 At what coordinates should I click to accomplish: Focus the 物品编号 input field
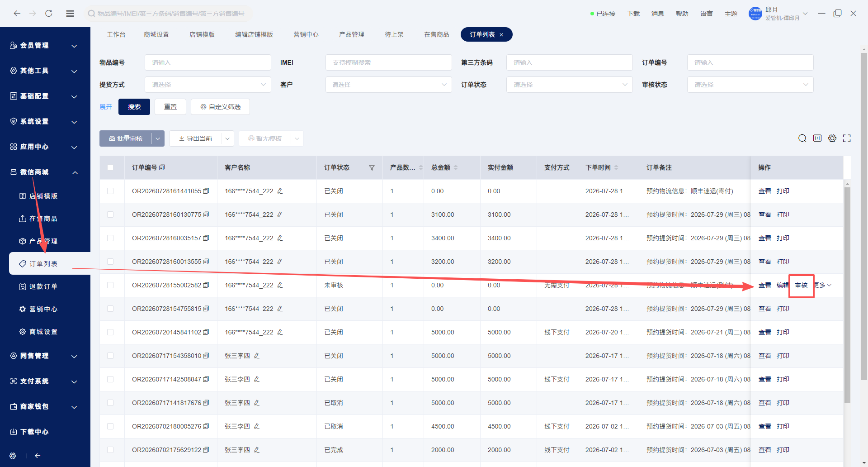tap(208, 62)
